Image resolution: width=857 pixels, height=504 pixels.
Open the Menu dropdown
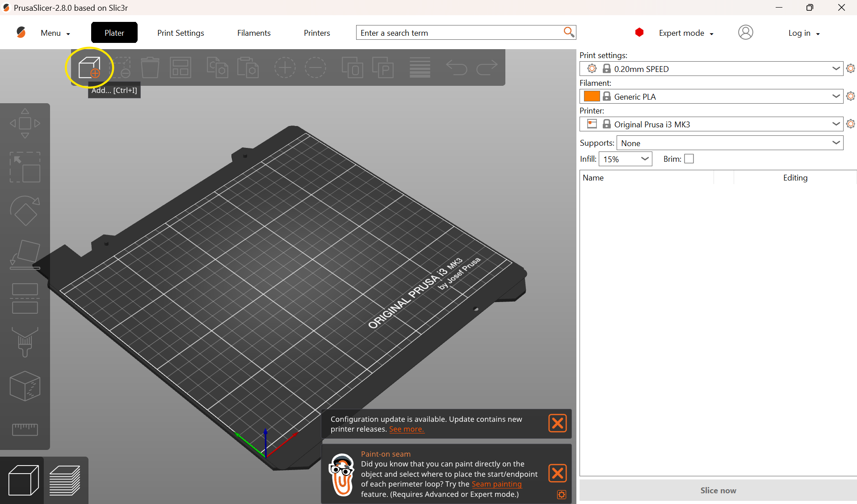pos(55,33)
